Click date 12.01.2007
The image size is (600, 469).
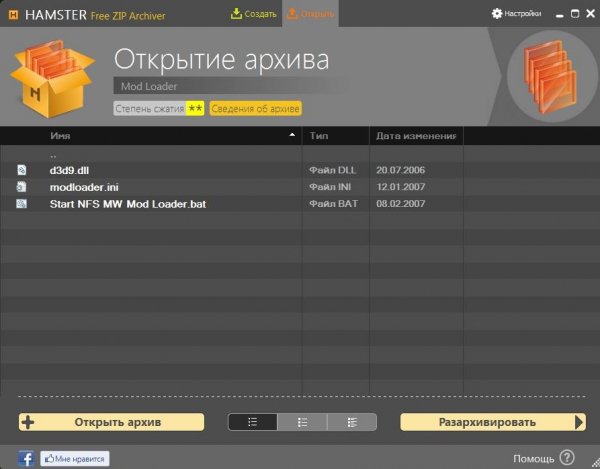pos(400,187)
